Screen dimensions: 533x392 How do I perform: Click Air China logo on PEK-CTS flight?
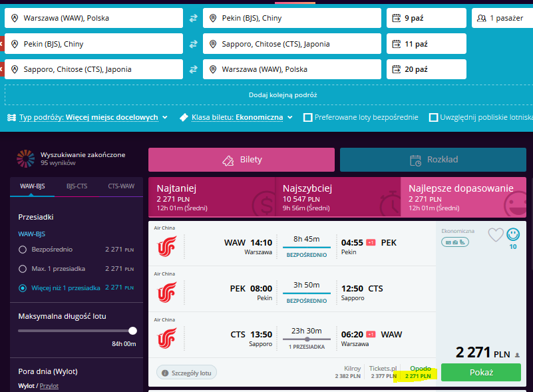click(x=167, y=292)
